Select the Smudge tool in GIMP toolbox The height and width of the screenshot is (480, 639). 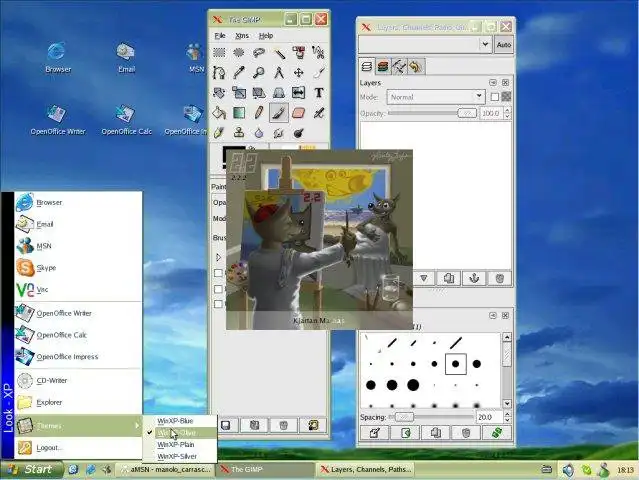(x=279, y=132)
